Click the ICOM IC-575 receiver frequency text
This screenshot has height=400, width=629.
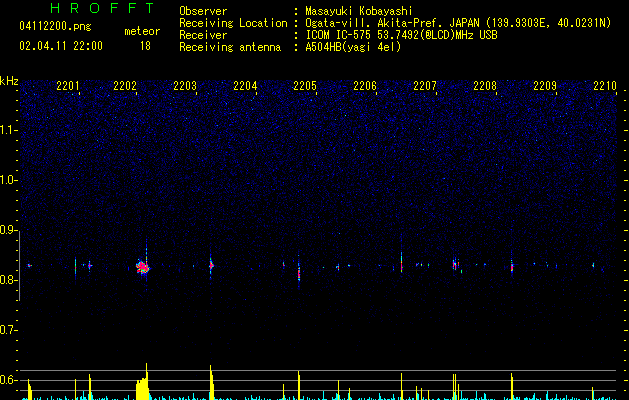click(x=402, y=35)
